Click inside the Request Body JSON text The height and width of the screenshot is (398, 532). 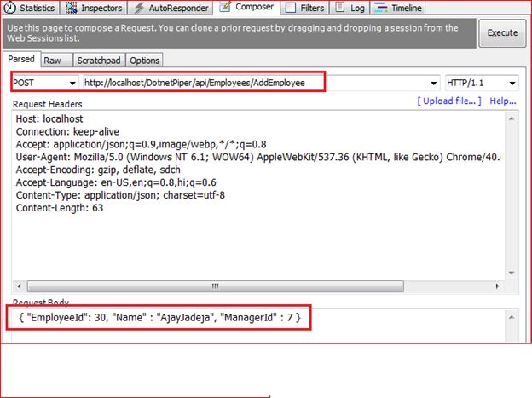(x=159, y=318)
